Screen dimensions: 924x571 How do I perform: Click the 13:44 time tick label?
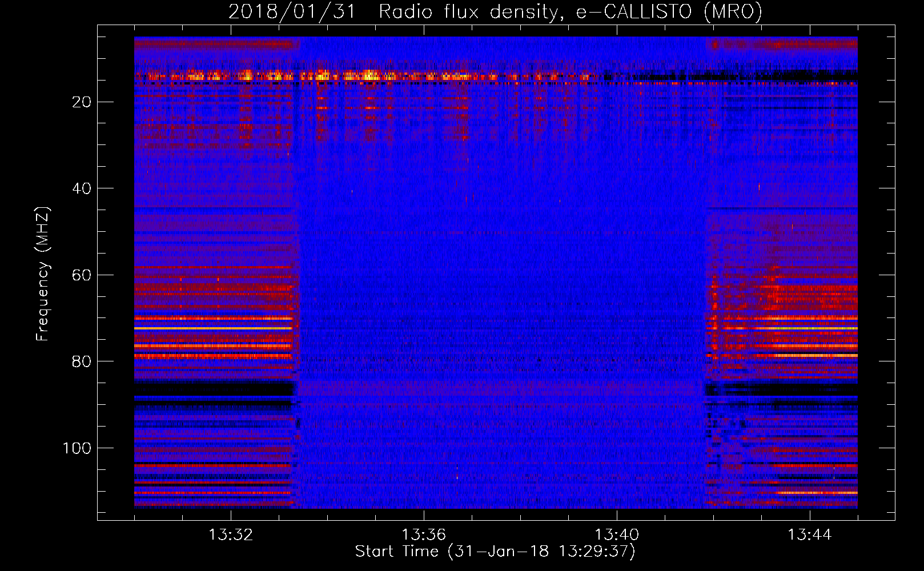coord(810,535)
